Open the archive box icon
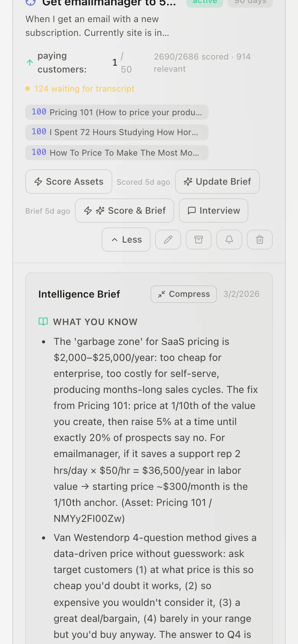 [x=199, y=240]
